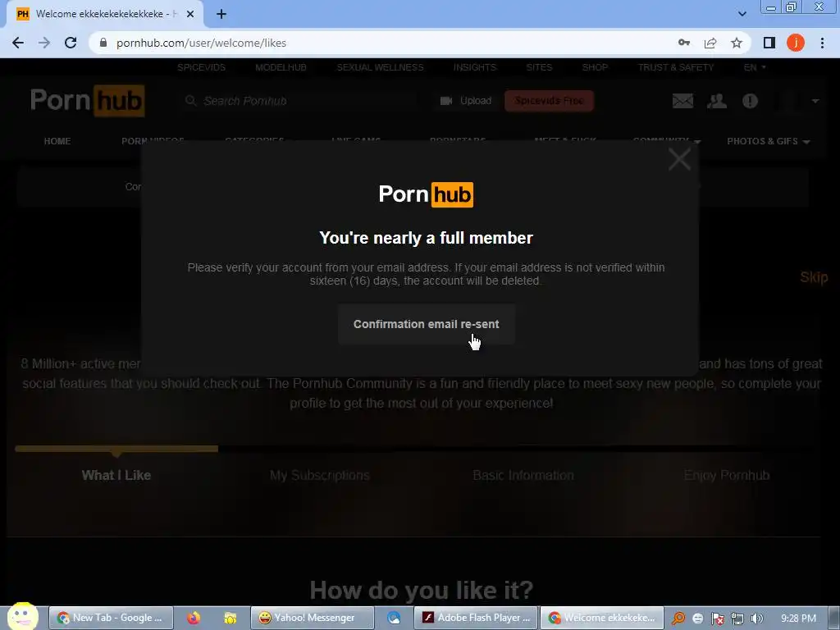Click the site logo in header
This screenshot has height=630, width=840.
[x=87, y=100]
